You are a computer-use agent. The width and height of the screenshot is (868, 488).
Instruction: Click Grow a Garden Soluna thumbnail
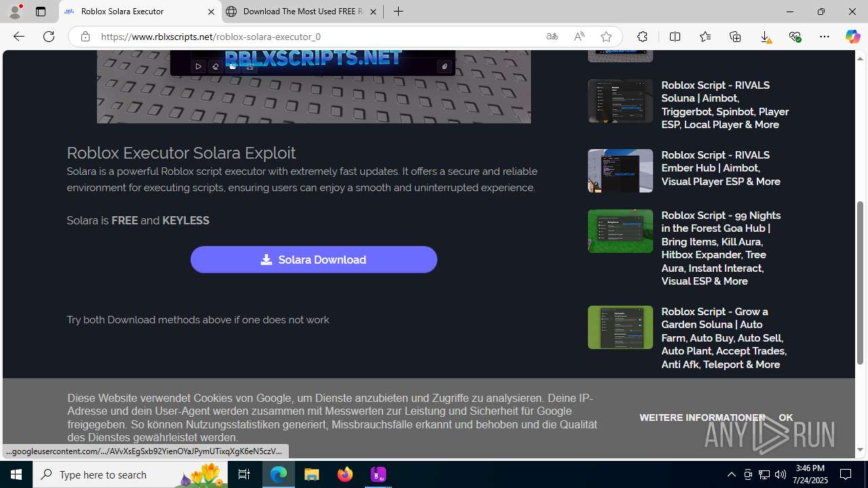point(620,327)
